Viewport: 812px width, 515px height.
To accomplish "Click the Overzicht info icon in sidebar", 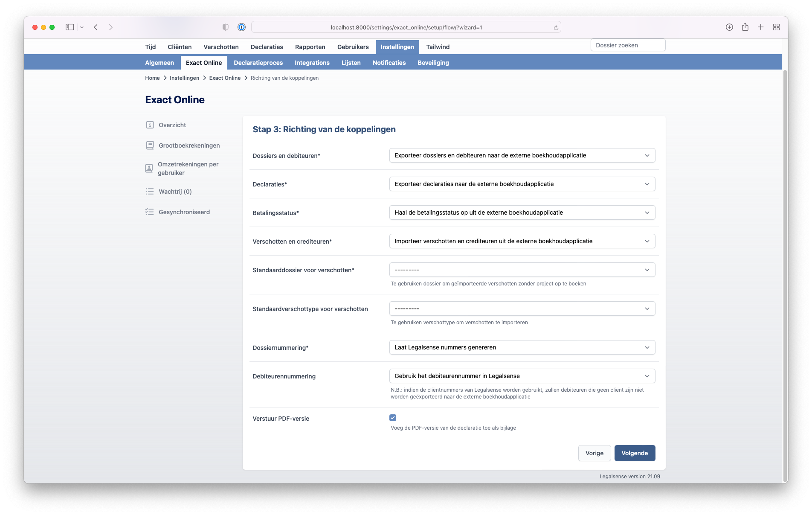I will click(x=150, y=125).
